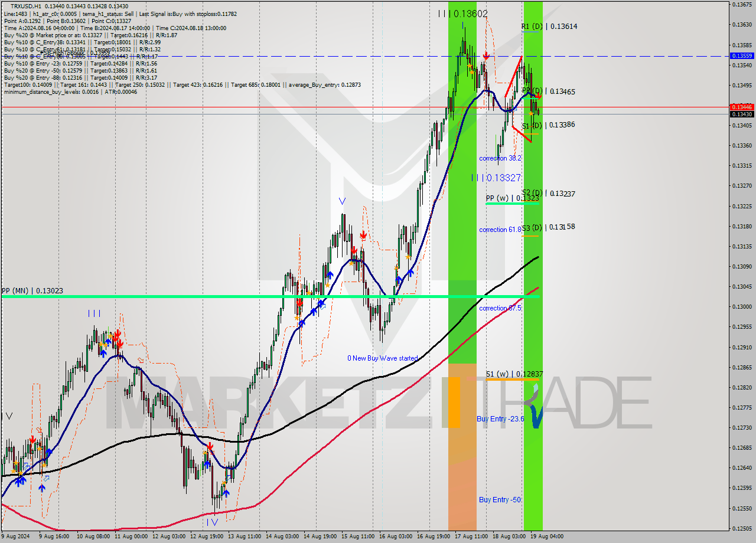Click the '17 Aug 11:00' time axis label
The width and height of the screenshot is (756, 543).
pos(471,537)
